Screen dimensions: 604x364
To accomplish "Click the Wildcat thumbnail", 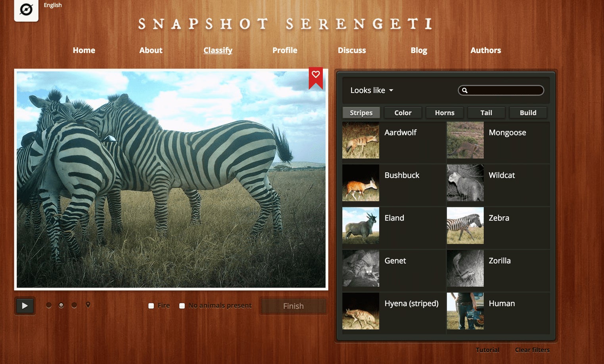I will 465,183.
